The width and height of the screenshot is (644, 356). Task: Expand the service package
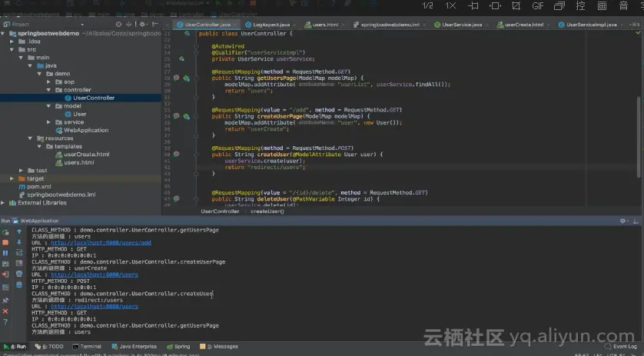pos(48,122)
